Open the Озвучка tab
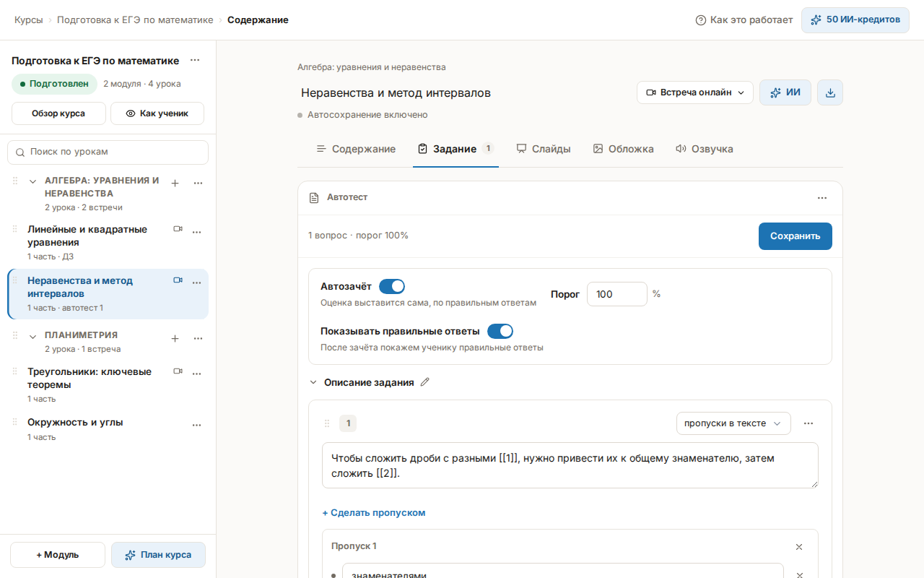This screenshot has width=924, height=578. 704,149
